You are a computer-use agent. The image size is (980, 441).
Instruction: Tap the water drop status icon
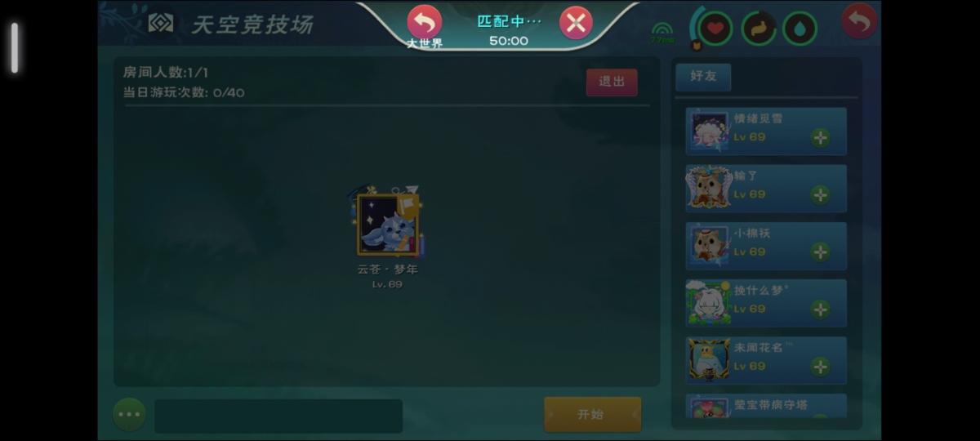point(800,29)
